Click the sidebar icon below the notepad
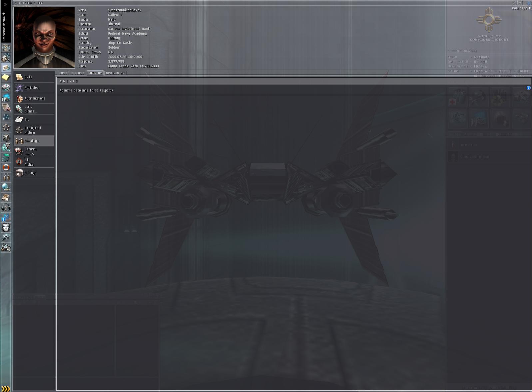The width and height of the screenshot is (532, 392). click(x=6, y=88)
